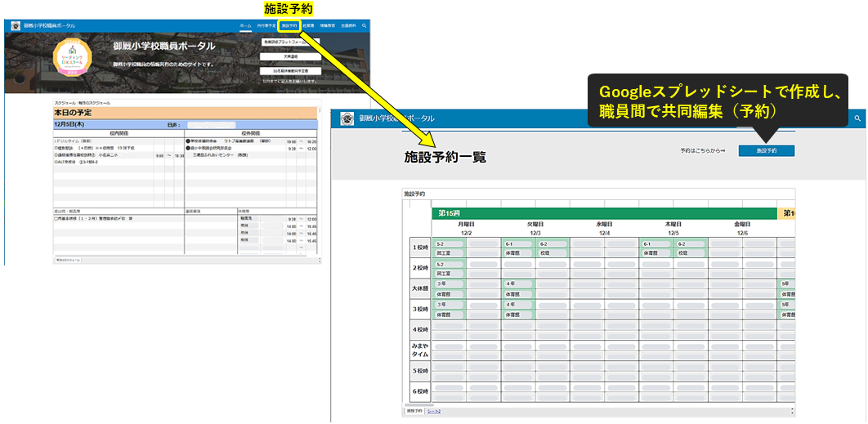Viewport: 868px width, 424px height.
Task: Select the 毎日のスケジュール sheet tab
Action: pyautogui.click(x=68, y=259)
